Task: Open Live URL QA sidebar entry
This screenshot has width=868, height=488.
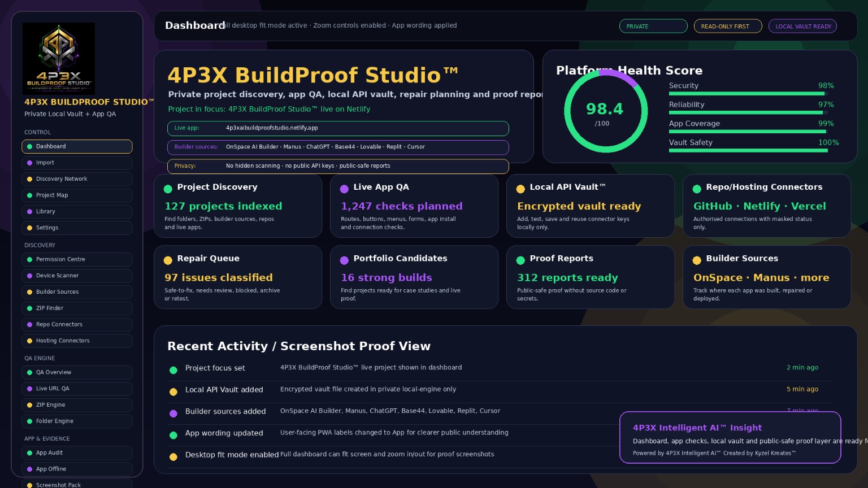Action: 77,389
